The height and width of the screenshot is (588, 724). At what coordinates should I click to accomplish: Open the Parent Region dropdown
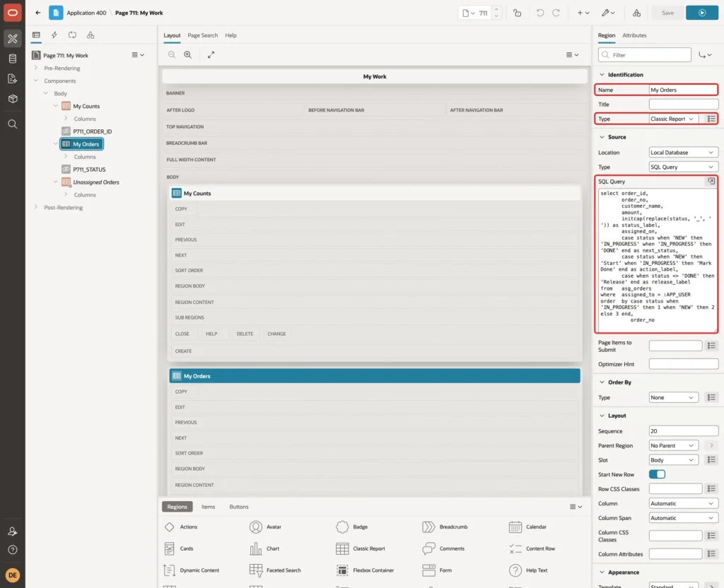pyautogui.click(x=673, y=445)
